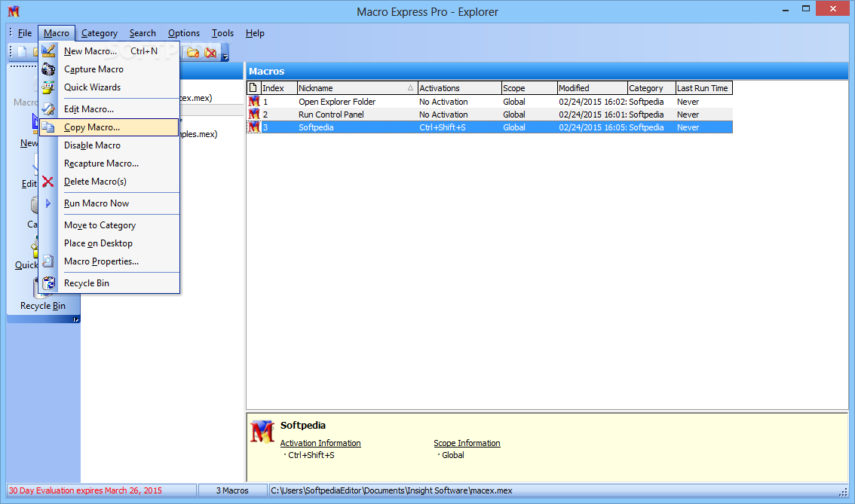Click the page icon column header
The image size is (855, 504).
tap(253, 87)
